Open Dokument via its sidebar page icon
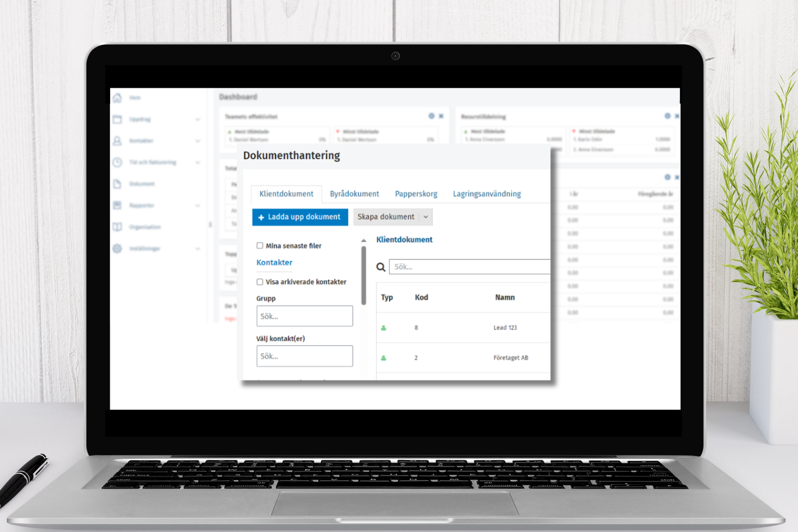 pyautogui.click(x=117, y=184)
